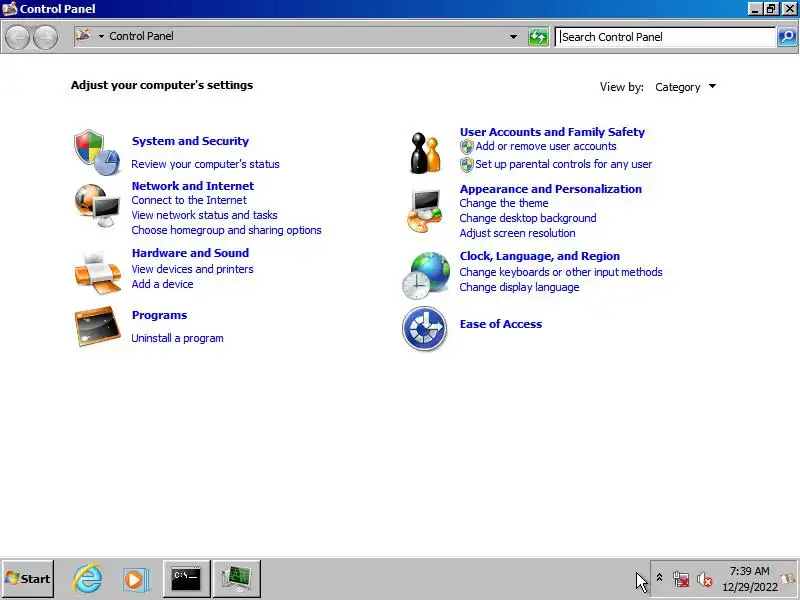
Task: Click View devices and printers
Action: coord(192,269)
